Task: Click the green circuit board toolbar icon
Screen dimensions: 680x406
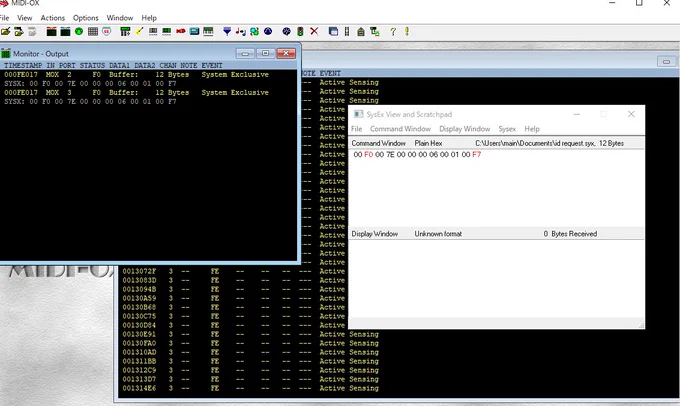Action: 167,31
